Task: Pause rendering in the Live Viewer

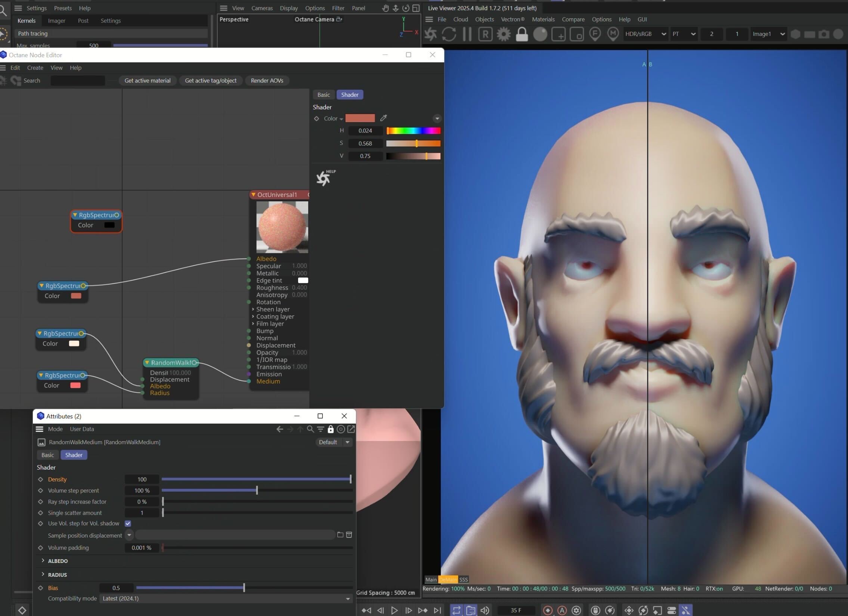Action: click(467, 34)
